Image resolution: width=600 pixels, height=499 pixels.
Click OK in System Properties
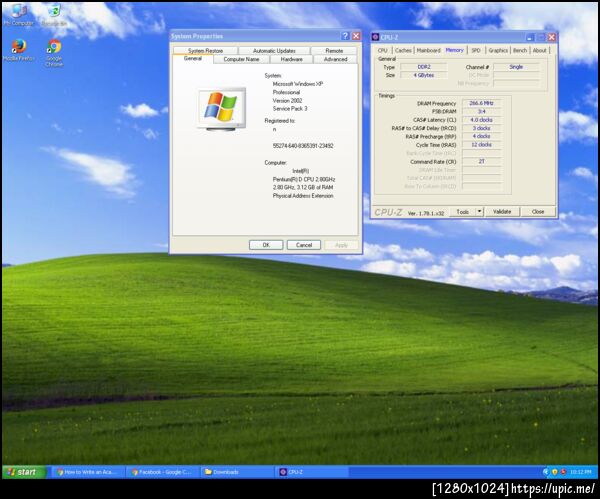click(x=266, y=245)
